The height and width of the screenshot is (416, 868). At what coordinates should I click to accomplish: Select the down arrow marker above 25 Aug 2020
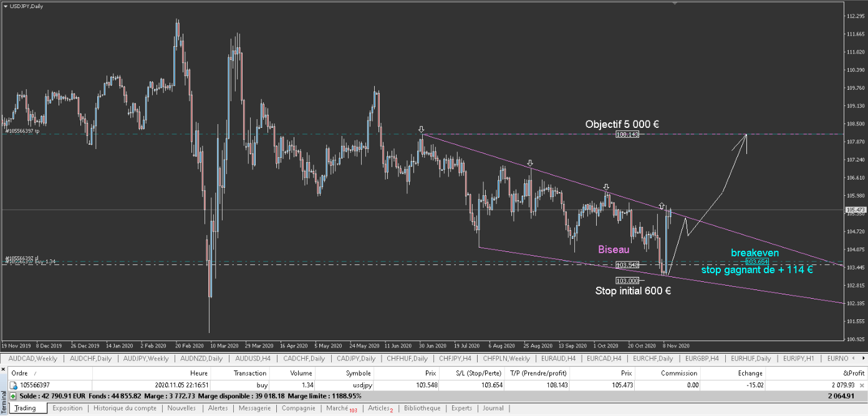tap(530, 162)
